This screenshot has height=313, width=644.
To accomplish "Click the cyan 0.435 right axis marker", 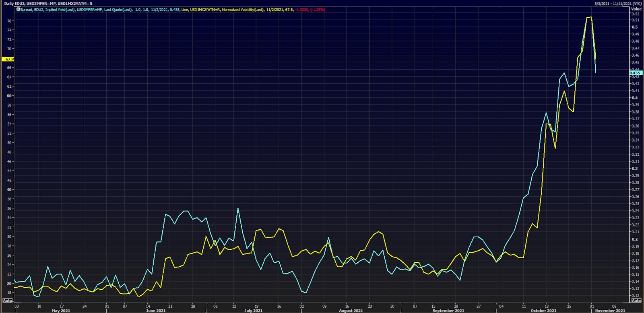I will [x=636, y=73].
